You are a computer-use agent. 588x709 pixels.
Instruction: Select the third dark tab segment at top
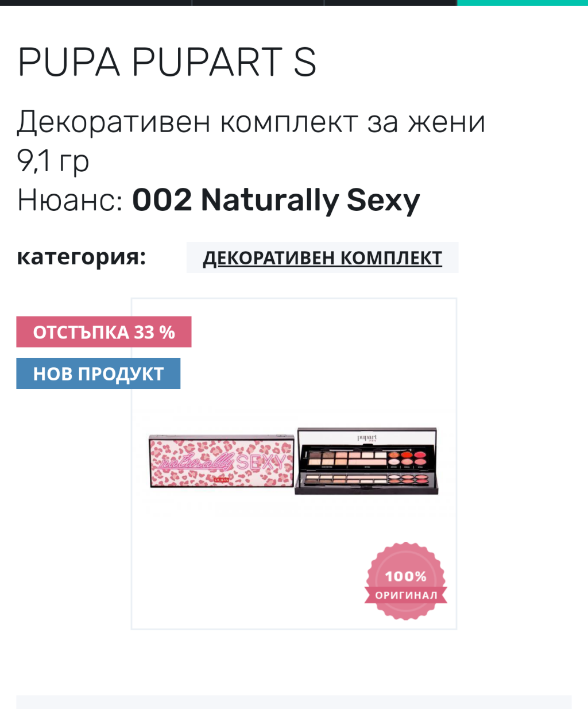click(x=391, y=3)
